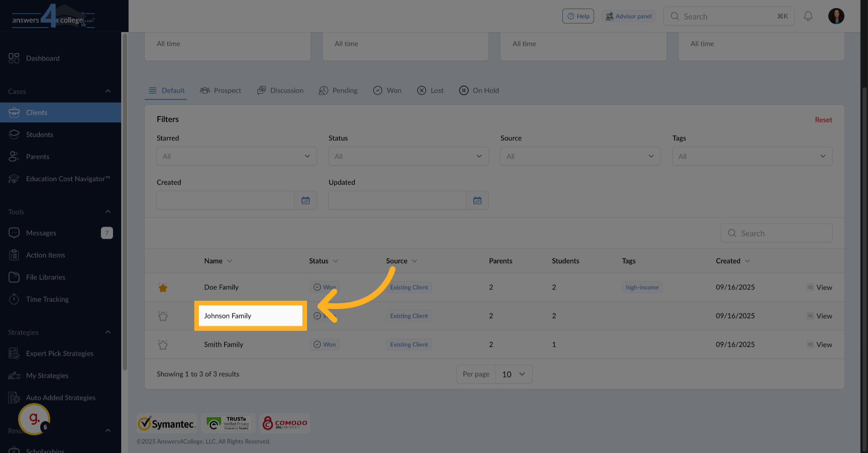Open the Created date calendar picker
The width and height of the screenshot is (868, 453).
tap(306, 201)
